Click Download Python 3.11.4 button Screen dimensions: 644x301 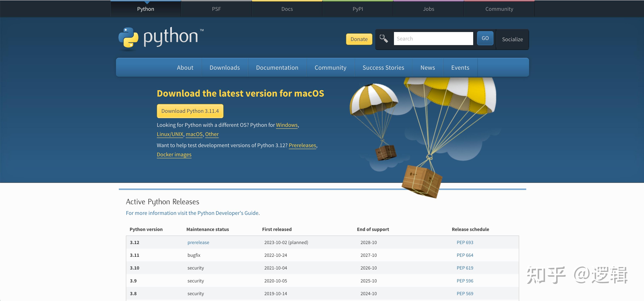[190, 111]
